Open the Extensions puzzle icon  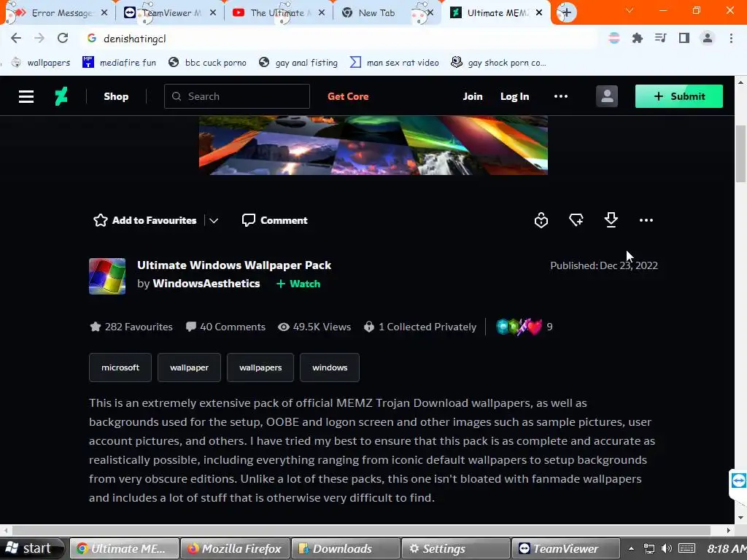pyautogui.click(x=638, y=38)
